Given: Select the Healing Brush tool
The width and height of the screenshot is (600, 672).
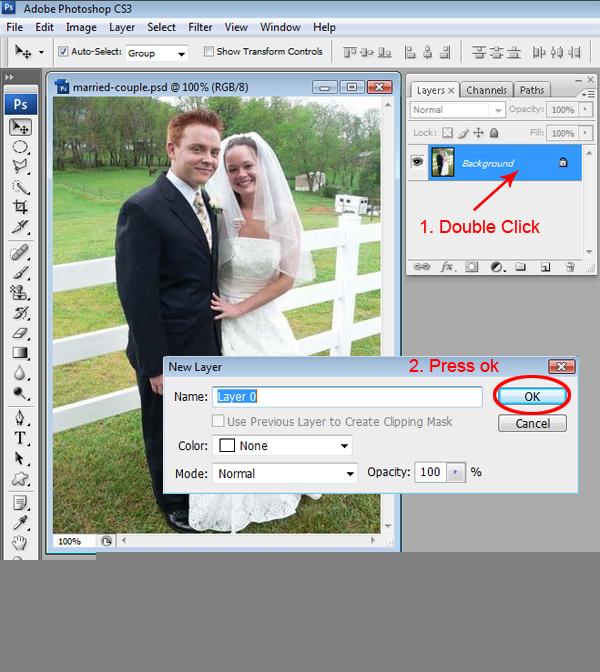Looking at the screenshot, I should [x=20, y=252].
